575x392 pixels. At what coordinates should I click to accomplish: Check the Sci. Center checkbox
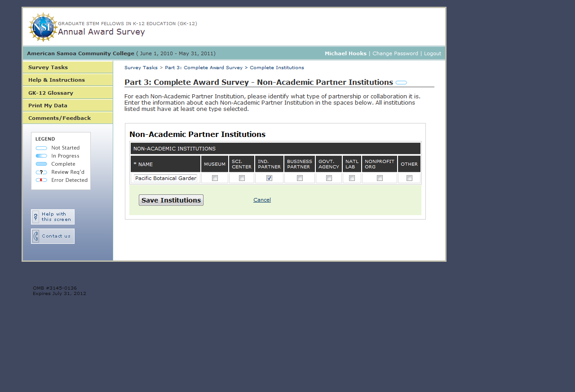[x=242, y=178]
